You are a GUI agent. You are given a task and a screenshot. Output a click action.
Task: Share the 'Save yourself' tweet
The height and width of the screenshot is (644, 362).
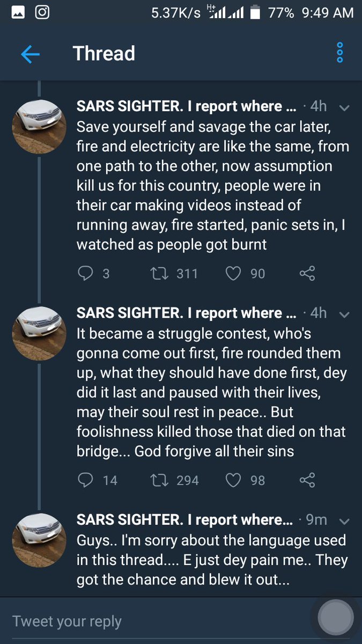[307, 274]
